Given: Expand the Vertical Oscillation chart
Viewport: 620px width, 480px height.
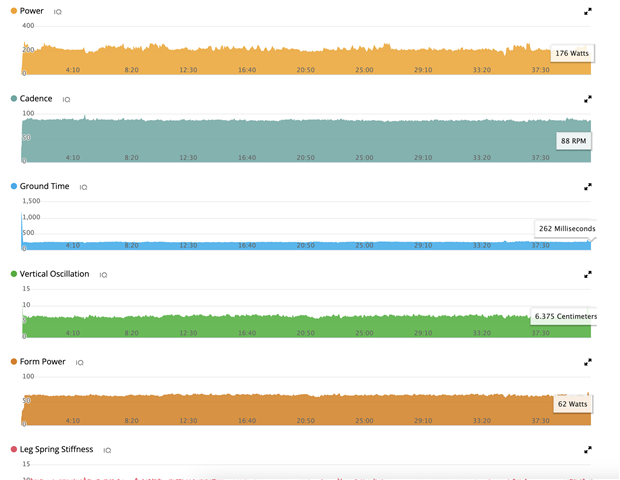Looking at the screenshot, I should pos(588,274).
